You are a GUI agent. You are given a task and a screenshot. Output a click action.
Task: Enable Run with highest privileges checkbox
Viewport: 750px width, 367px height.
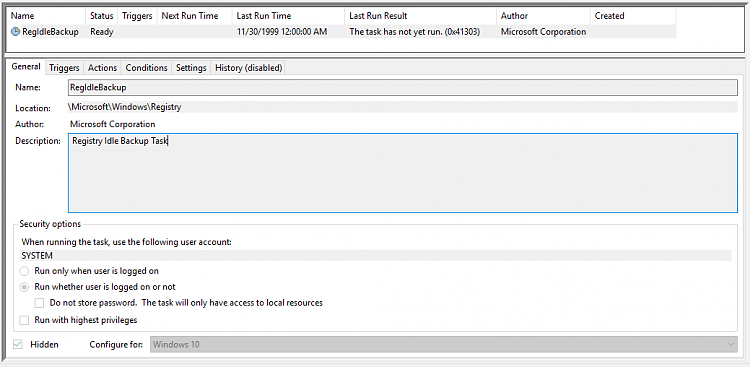coord(24,320)
